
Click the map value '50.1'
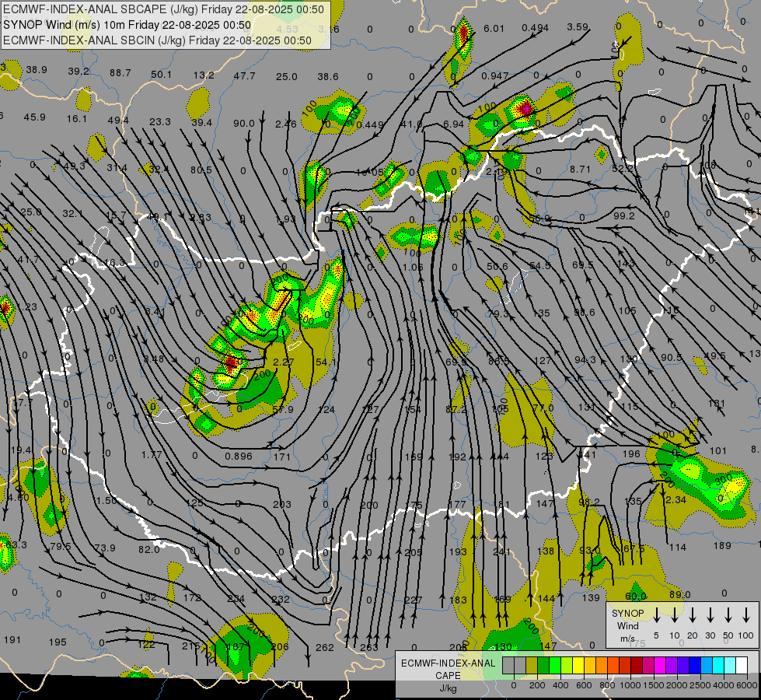pyautogui.click(x=161, y=75)
